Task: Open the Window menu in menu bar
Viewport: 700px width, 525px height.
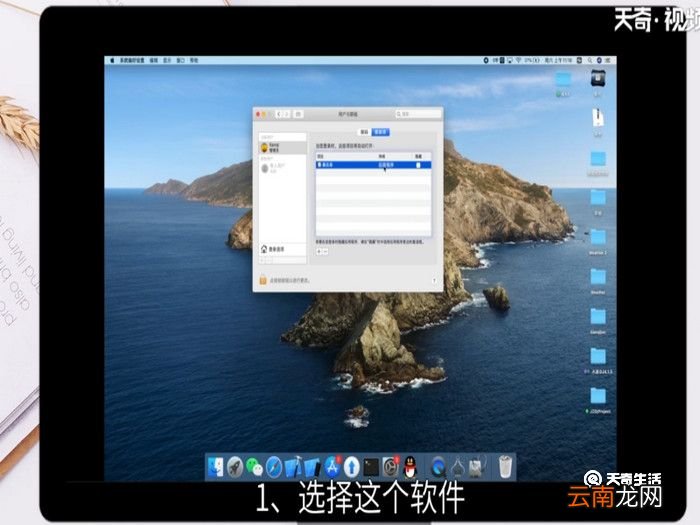Action: coord(180,60)
